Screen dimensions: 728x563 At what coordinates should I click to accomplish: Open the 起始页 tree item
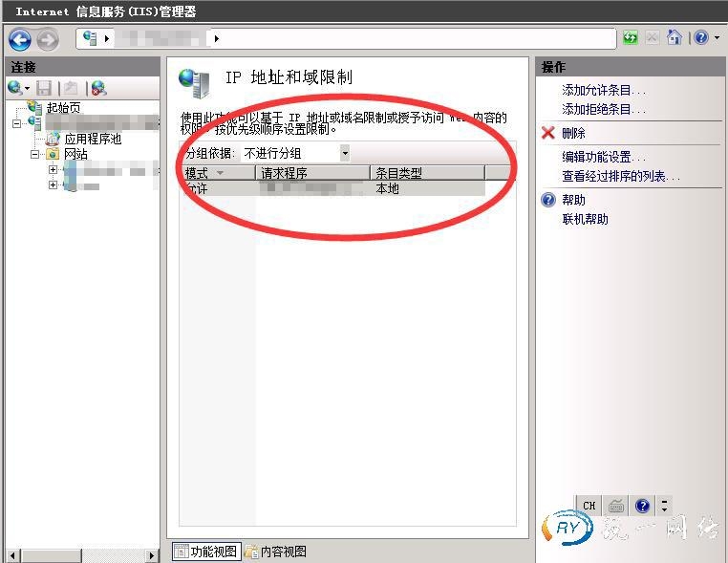[63, 108]
